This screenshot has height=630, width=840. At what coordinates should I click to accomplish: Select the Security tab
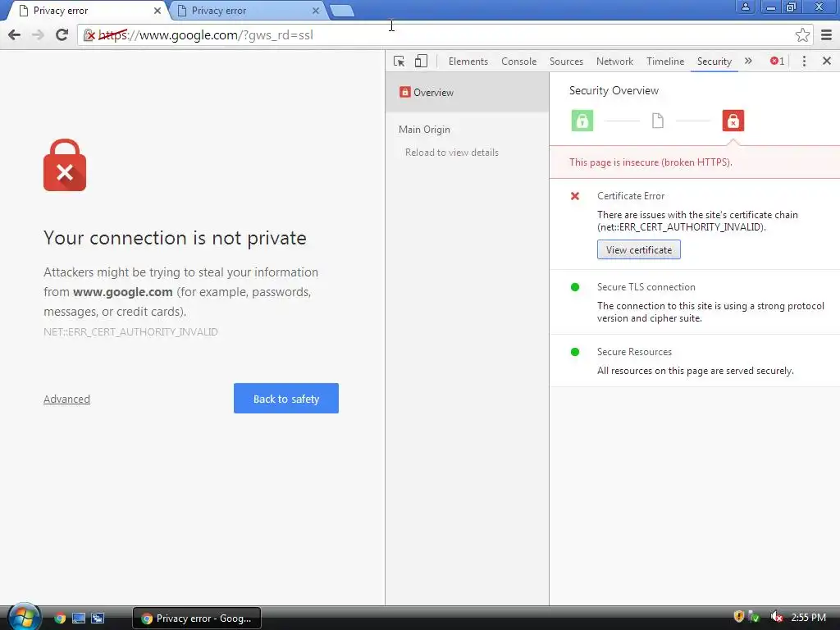click(714, 61)
